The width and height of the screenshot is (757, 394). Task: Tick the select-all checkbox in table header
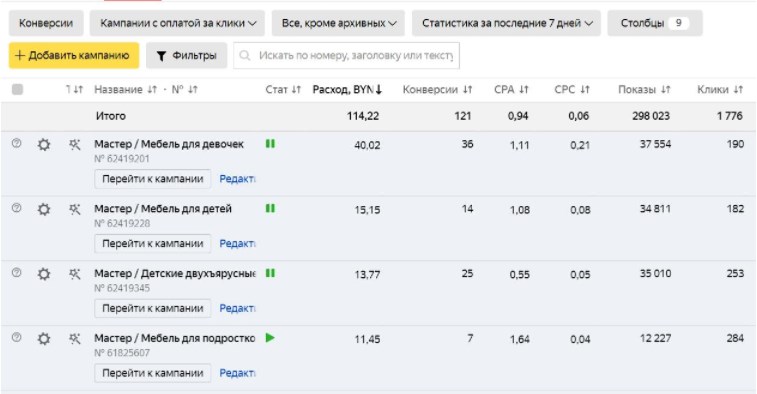(x=17, y=89)
